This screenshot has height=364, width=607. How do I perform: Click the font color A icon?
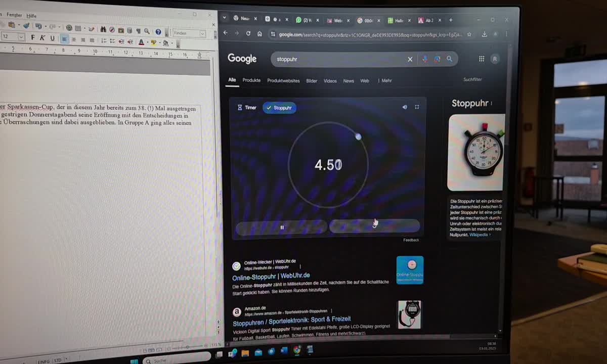pyautogui.click(x=141, y=42)
